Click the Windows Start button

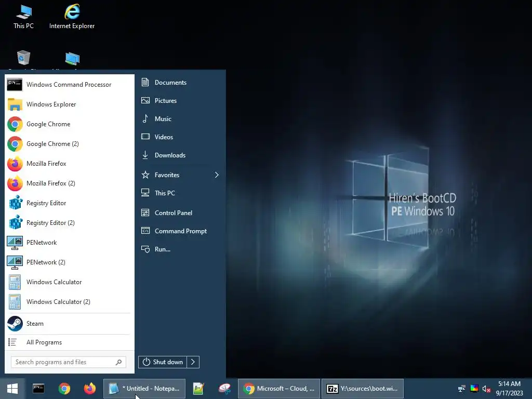click(x=12, y=389)
